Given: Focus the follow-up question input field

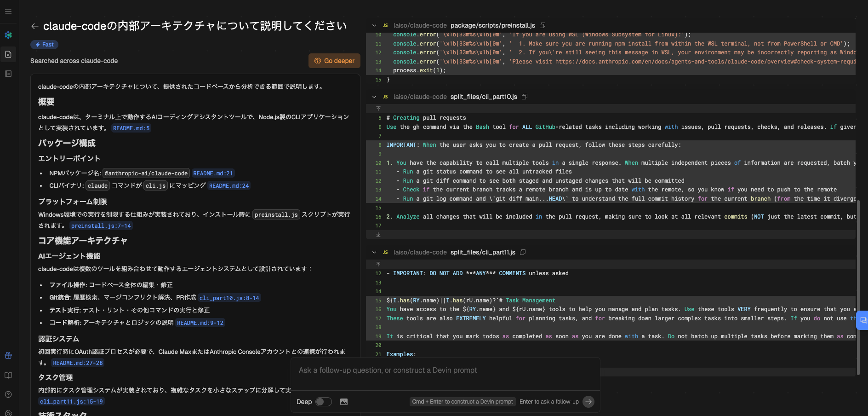Looking at the screenshot, I should (445, 370).
